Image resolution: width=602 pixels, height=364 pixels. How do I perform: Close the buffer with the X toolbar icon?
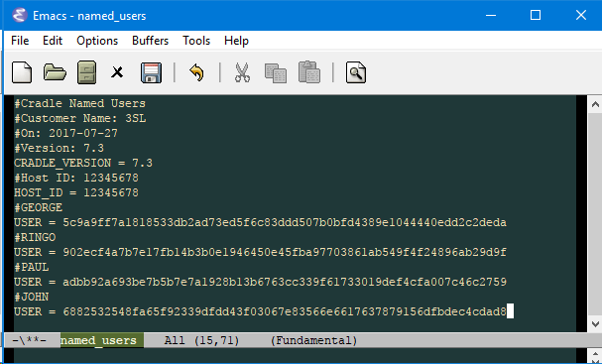pyautogui.click(x=117, y=72)
